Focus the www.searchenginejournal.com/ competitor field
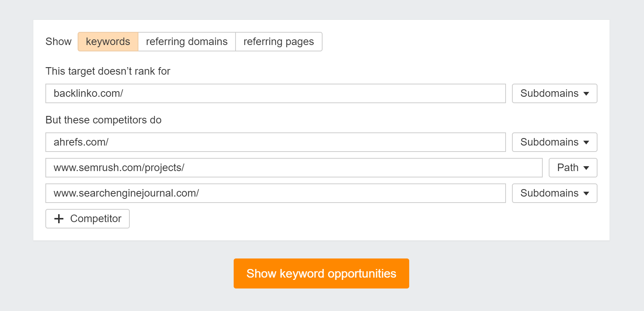Screen dimensions: 644x311 point(275,193)
